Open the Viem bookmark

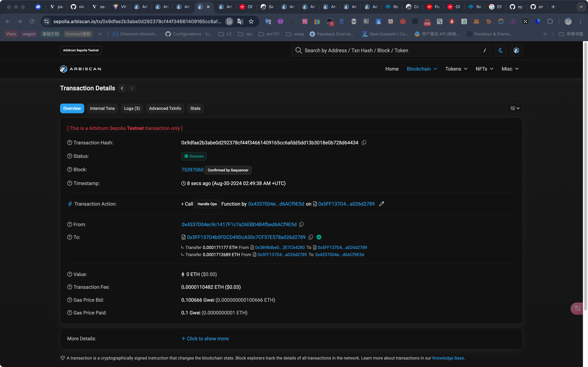pyautogui.click(x=11, y=34)
